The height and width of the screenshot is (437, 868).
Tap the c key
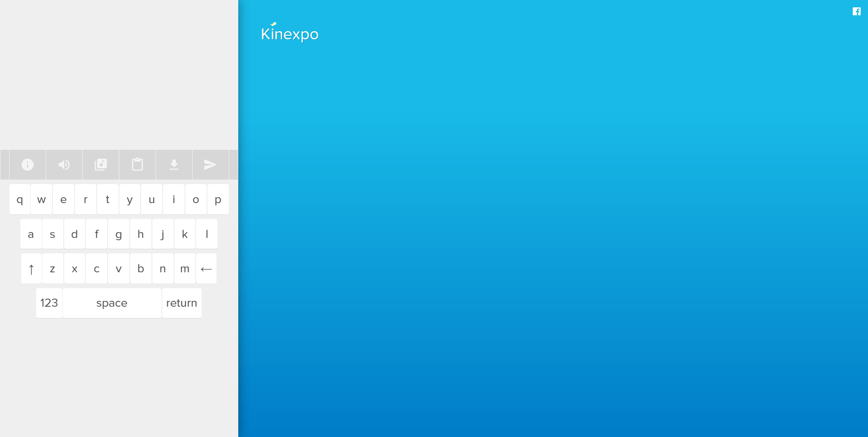tap(97, 269)
